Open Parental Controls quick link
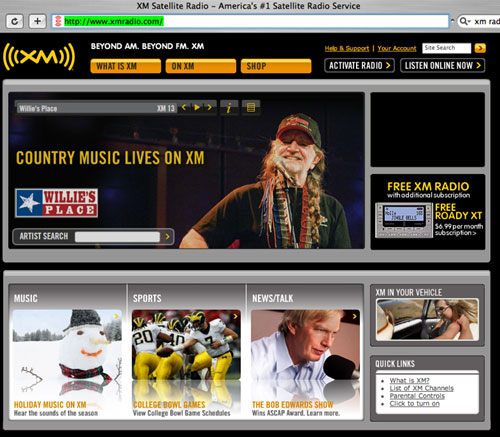The height and width of the screenshot is (437, 500). point(417,396)
